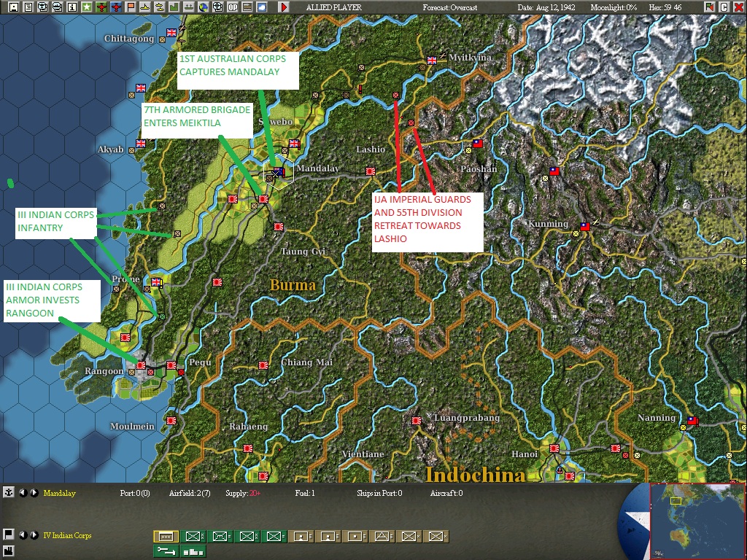
Task: Click the red X exit icon
Action: pos(738,7)
